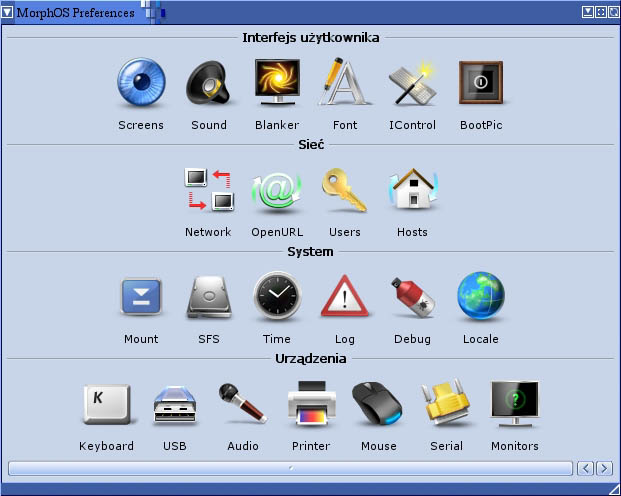
Task: Open Users preferences key icon
Action: click(344, 190)
